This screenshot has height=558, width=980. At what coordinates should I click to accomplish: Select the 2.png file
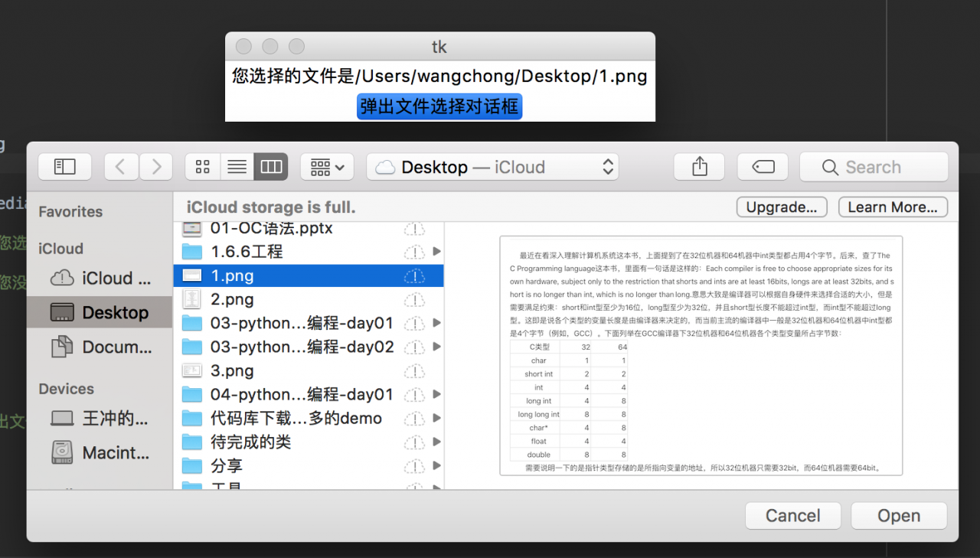point(309,299)
